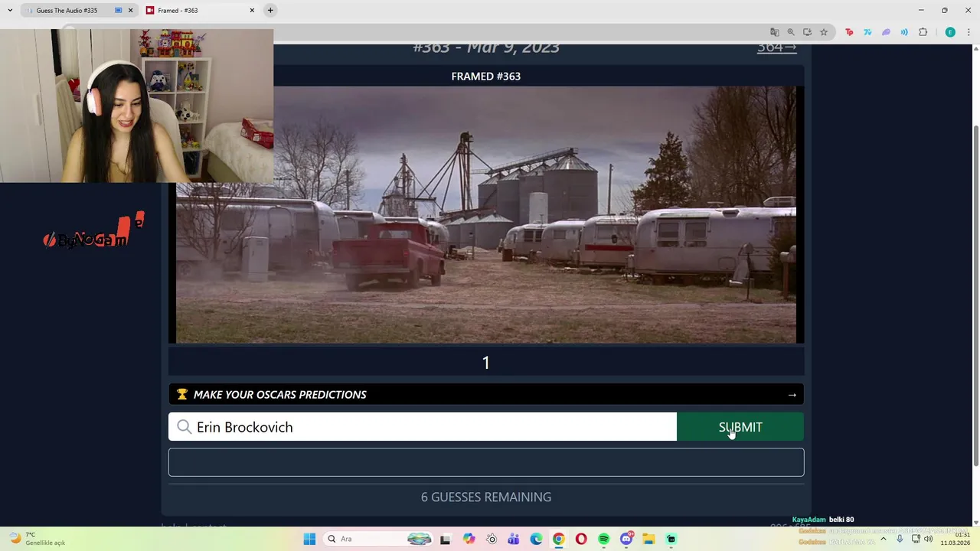Image resolution: width=980 pixels, height=551 pixels.
Task: Click the red Tp extension icon
Action: pos(849,32)
